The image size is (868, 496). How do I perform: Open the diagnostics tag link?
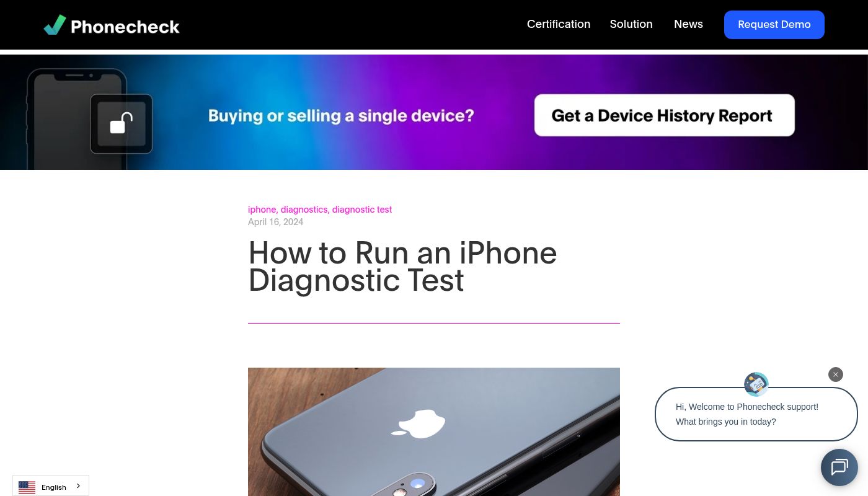coord(304,210)
